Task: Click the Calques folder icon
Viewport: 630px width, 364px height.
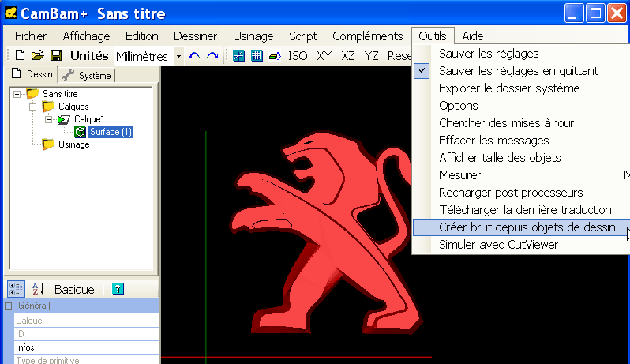Action: [48, 107]
